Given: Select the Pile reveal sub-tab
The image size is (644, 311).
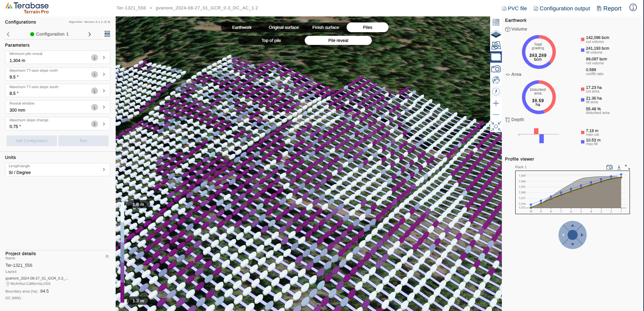Looking at the screenshot, I should tap(338, 41).
